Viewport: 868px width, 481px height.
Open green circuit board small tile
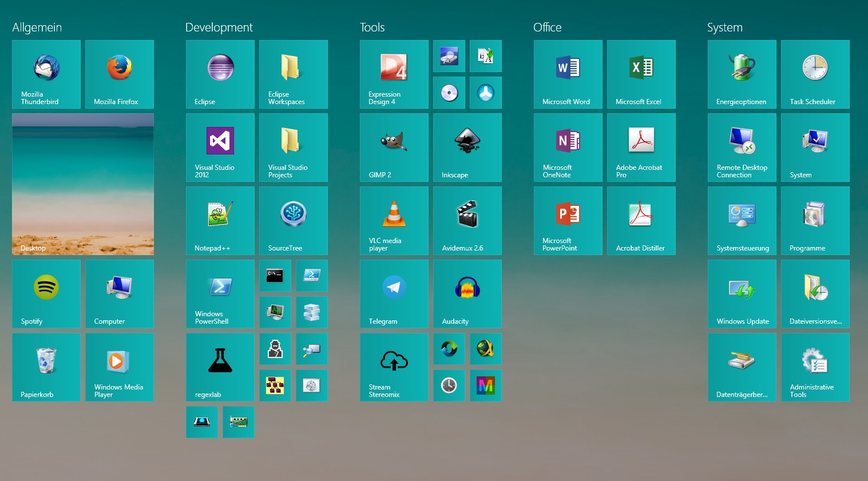point(239,422)
